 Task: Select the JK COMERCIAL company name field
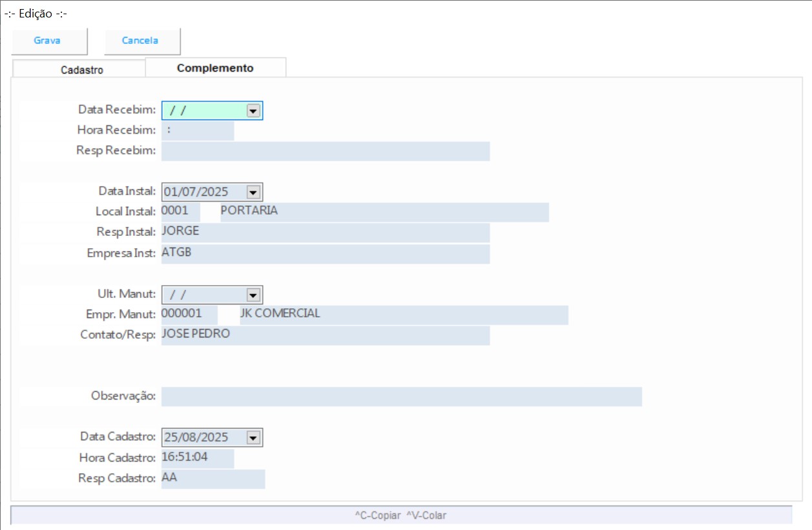[403, 315]
